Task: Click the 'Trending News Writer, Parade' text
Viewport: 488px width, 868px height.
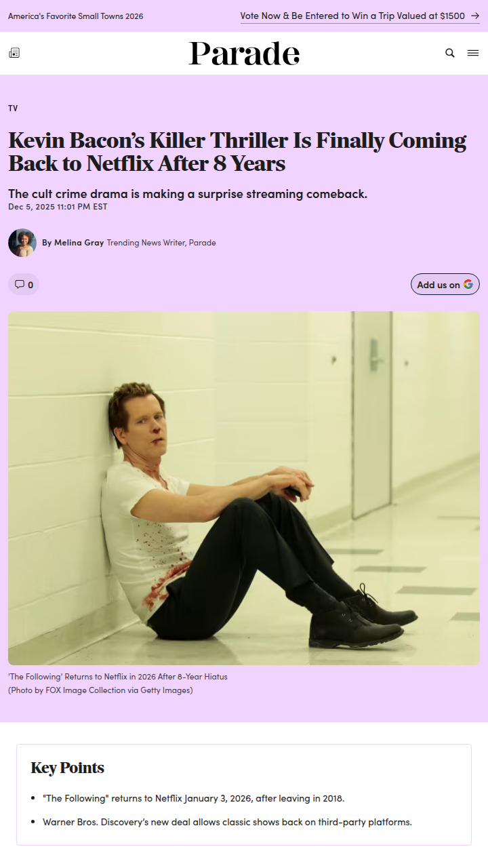Action: pos(161,242)
